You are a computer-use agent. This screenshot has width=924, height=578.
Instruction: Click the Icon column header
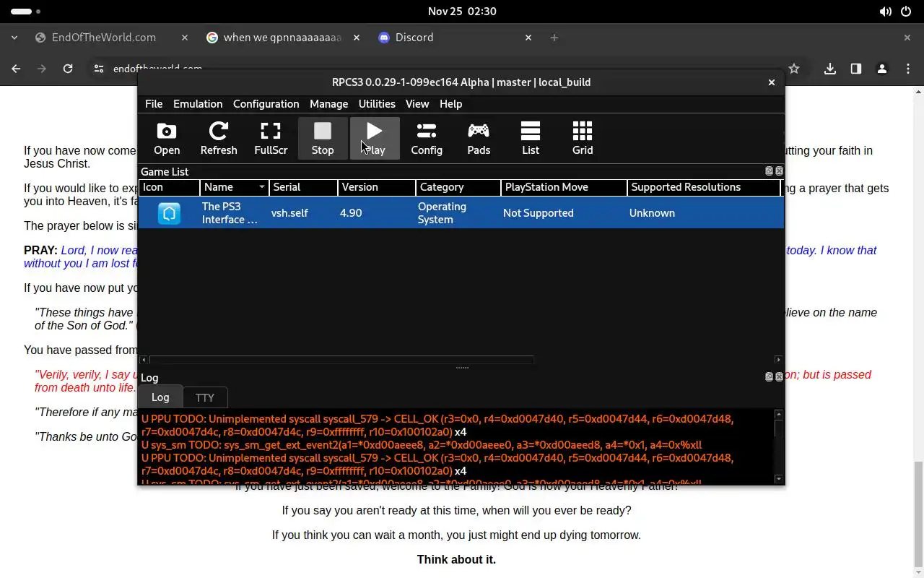[x=169, y=187]
